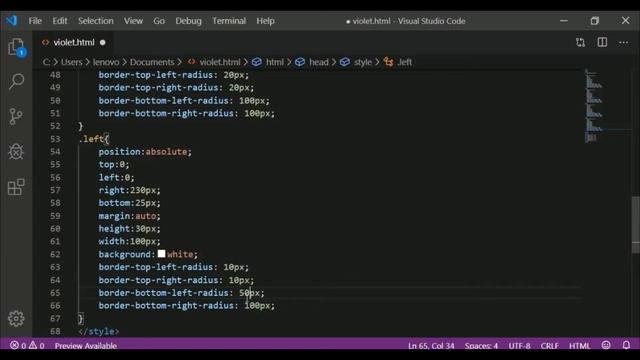Screen dimensions: 640x360
Task: Click the C: drive breadcrumb
Action: click(x=46, y=62)
